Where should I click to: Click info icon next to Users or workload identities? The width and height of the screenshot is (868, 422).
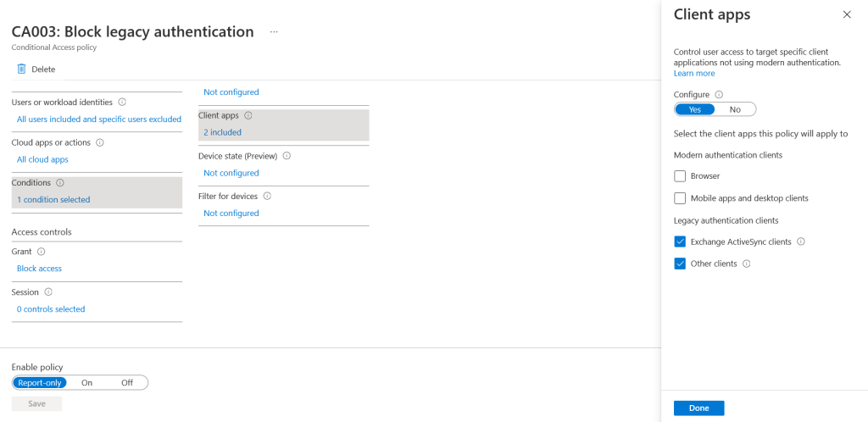[123, 103]
